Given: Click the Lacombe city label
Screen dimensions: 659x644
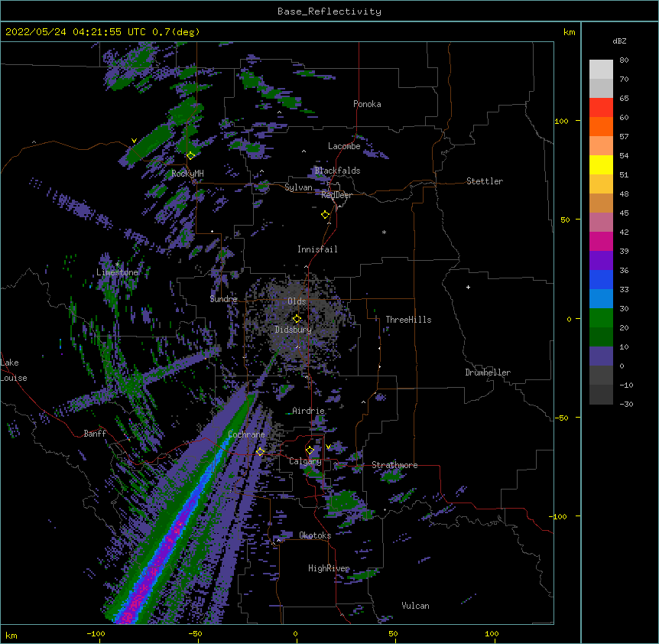Looking at the screenshot, I should (344, 146).
